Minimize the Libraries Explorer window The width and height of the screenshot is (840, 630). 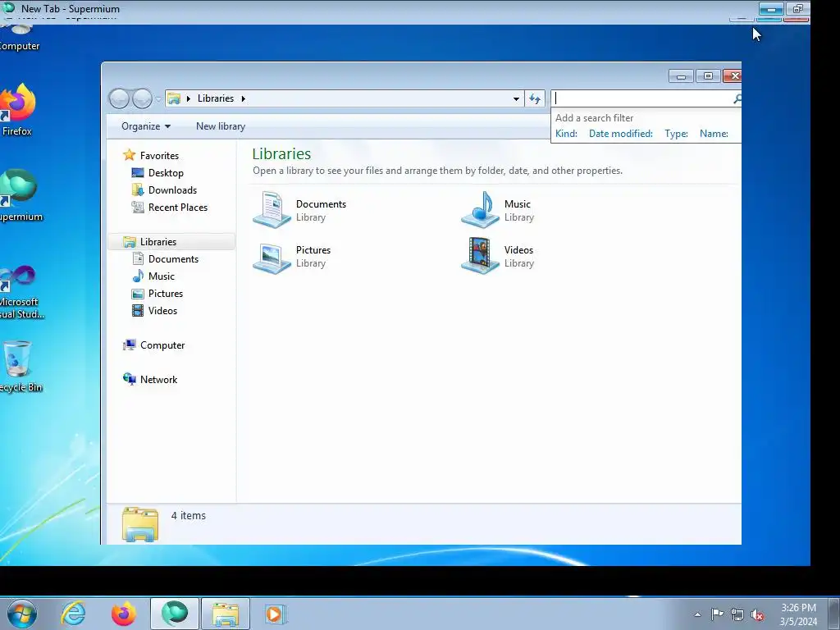pos(681,76)
